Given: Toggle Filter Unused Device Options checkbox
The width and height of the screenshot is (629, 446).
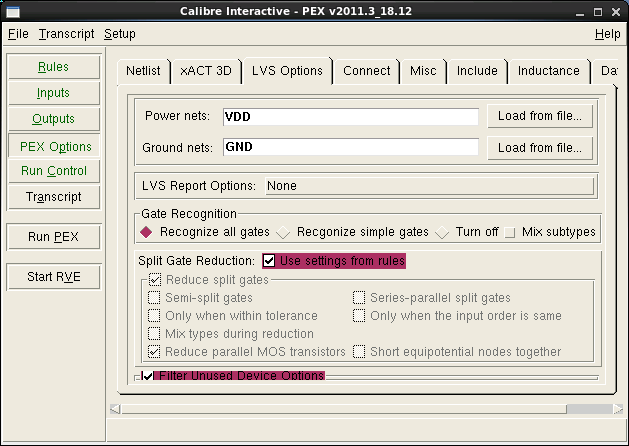Looking at the screenshot, I should (x=148, y=376).
